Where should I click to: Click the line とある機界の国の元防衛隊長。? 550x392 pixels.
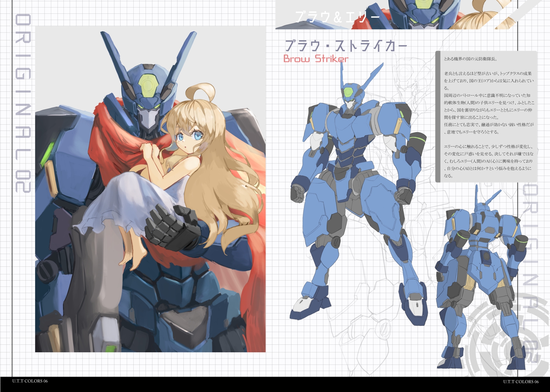[x=470, y=59]
